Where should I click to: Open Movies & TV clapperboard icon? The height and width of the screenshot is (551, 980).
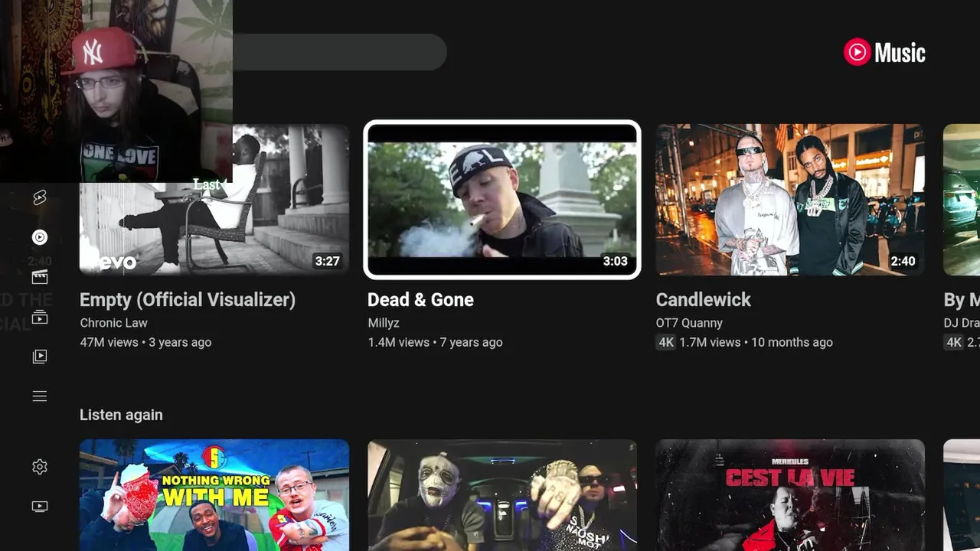coord(40,277)
